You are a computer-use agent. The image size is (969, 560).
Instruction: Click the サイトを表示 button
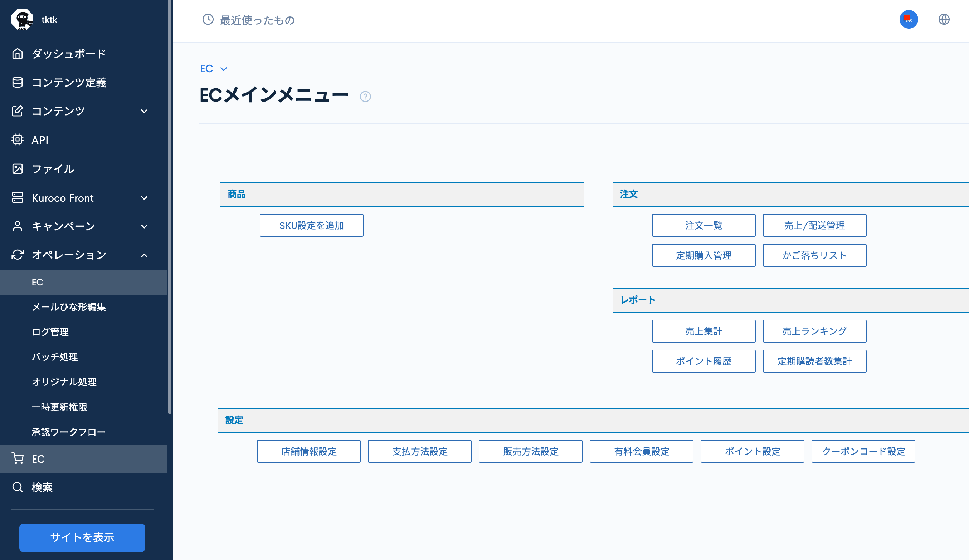[82, 537]
